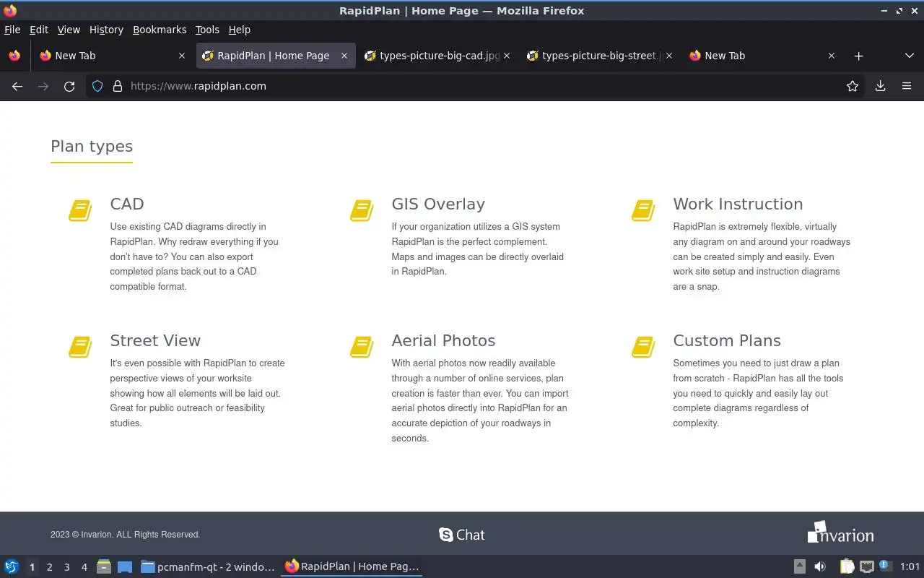Viewport: 924px width, 578px height.
Task: Open a new tab with plus button
Action: (858, 56)
